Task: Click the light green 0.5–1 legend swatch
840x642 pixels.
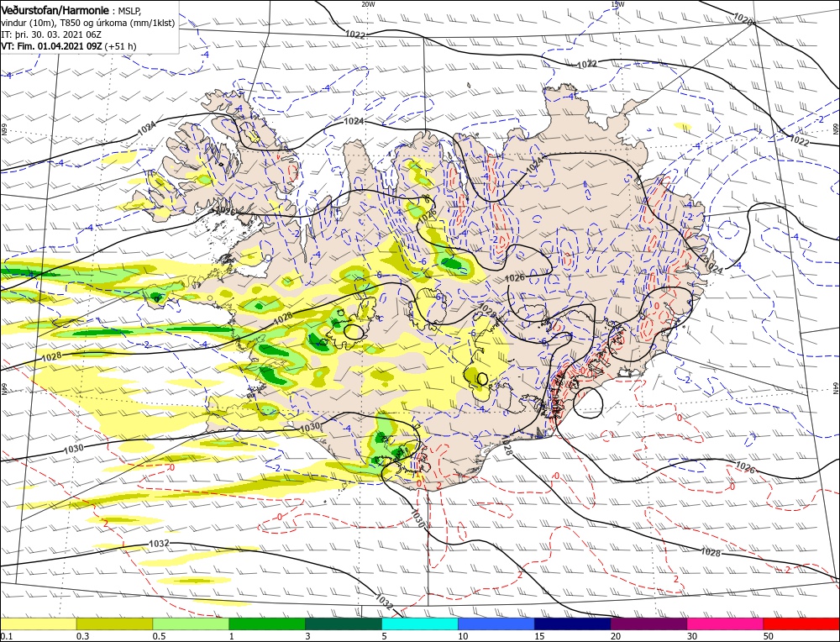Action: tap(191, 624)
